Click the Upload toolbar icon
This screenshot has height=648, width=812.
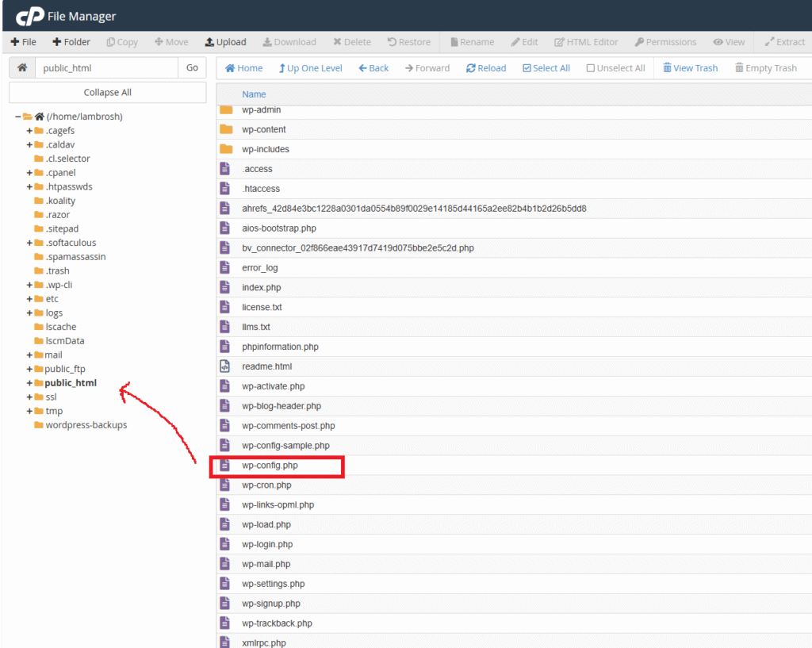(209, 42)
